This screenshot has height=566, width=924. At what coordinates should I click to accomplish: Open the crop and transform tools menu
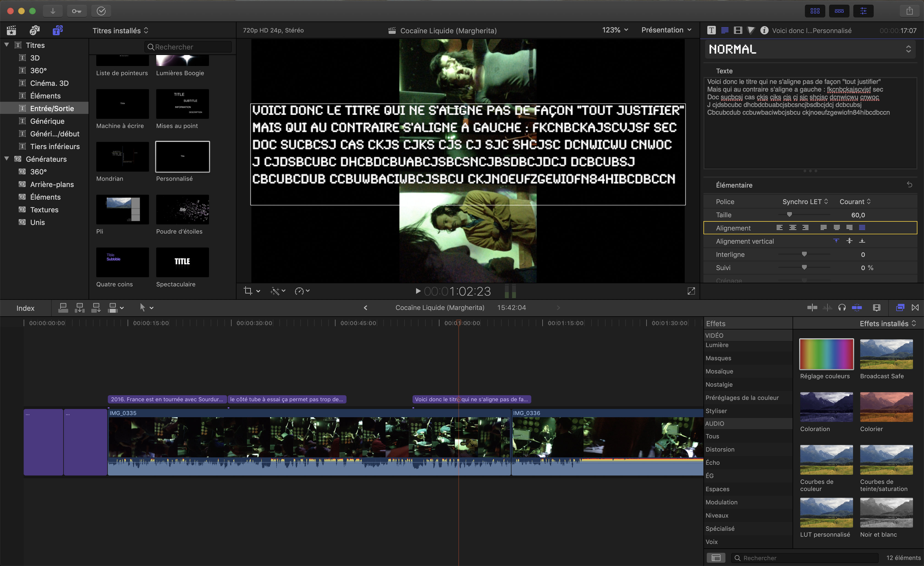pos(252,291)
